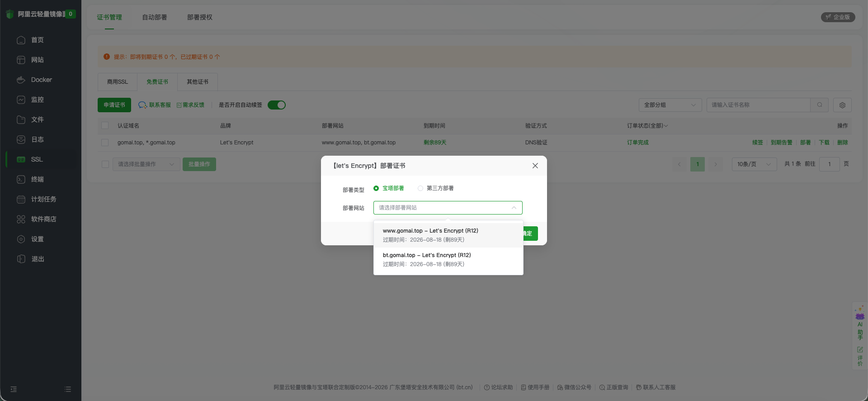Expand the 全部分组 group dropdown
This screenshot has height=401, width=868.
click(x=670, y=105)
